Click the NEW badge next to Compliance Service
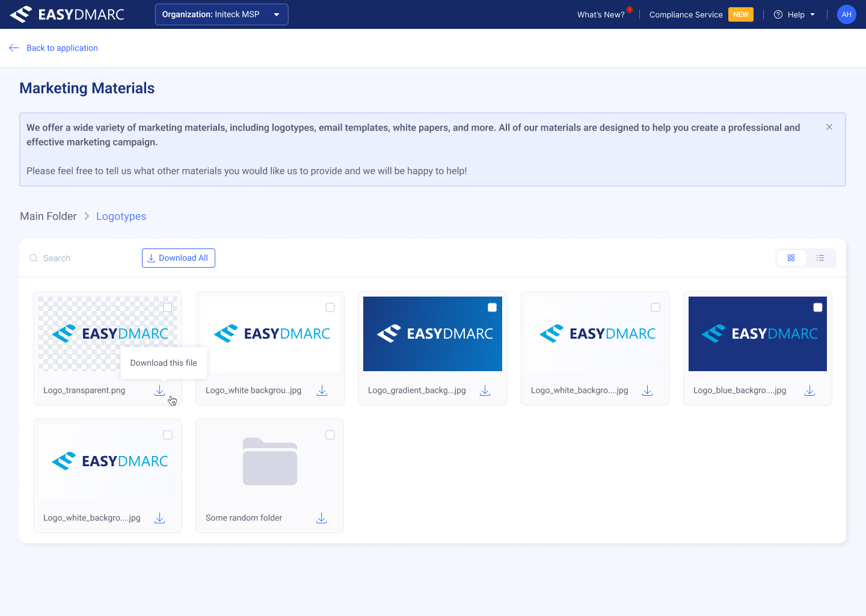866x616 pixels. click(x=741, y=14)
